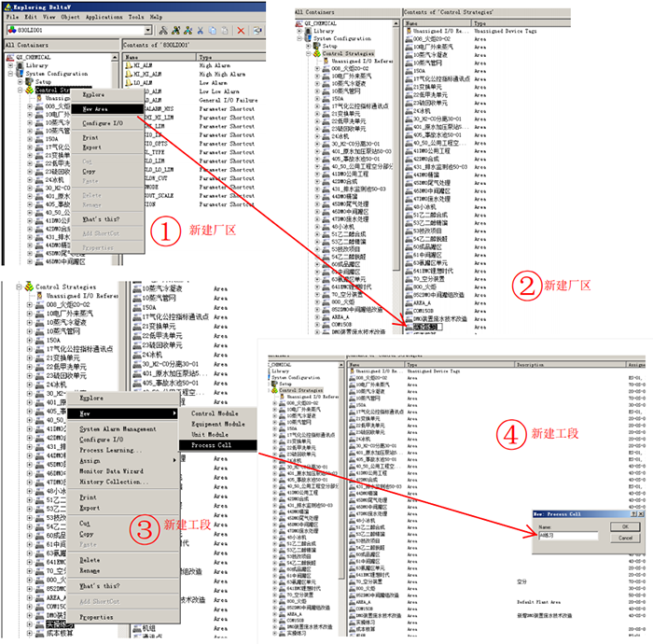Select the HI_ALM alarm bell icon
653x644 pixels.
point(129,65)
